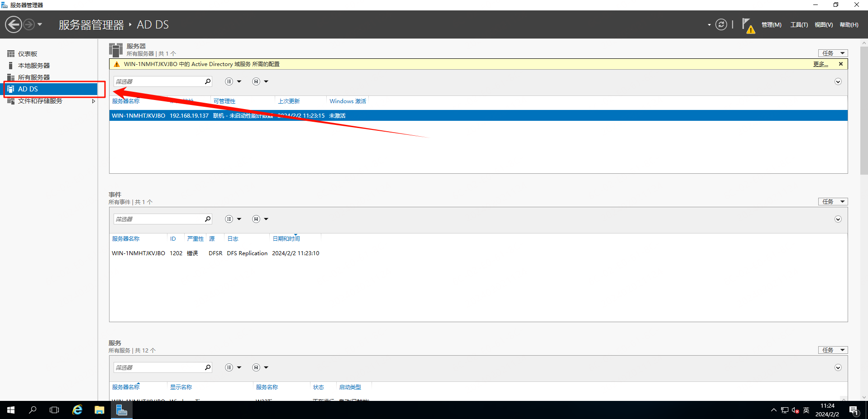Click search icon in servers filter box
This screenshot has height=419, width=868.
click(x=207, y=81)
